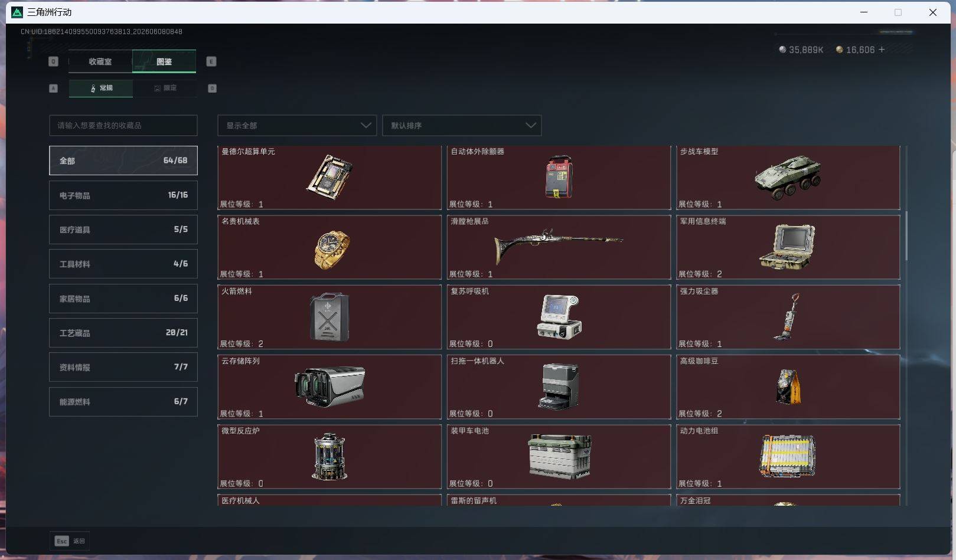Click the 医疗机械人 card title
Image resolution: width=956 pixels, height=560 pixels.
[240, 500]
